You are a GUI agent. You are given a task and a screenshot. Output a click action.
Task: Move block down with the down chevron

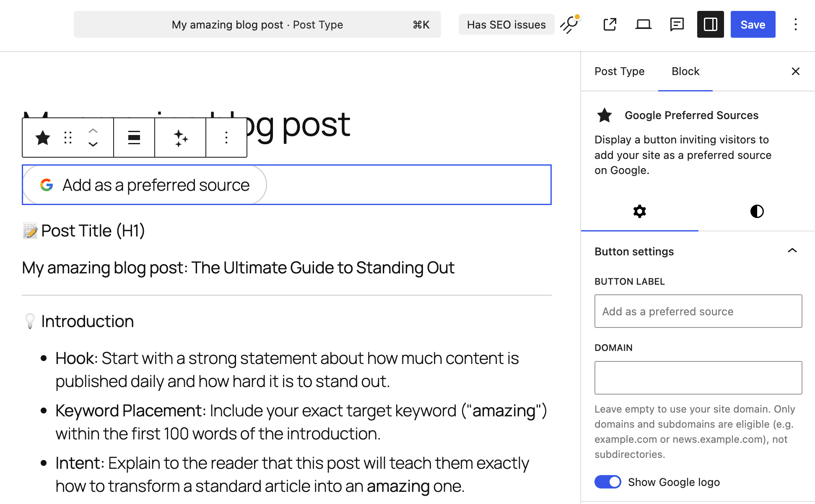(x=93, y=144)
